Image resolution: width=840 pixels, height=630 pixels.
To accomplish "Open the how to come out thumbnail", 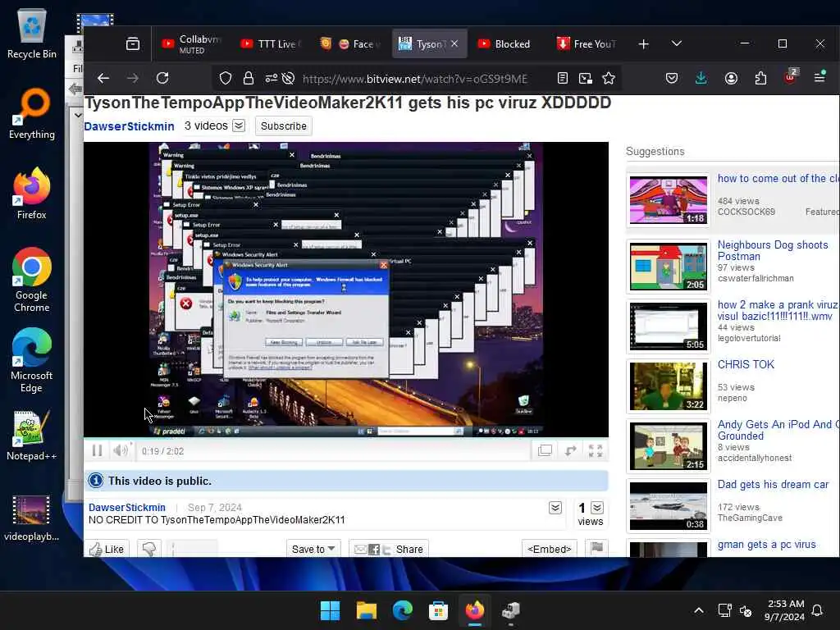I will [x=668, y=200].
